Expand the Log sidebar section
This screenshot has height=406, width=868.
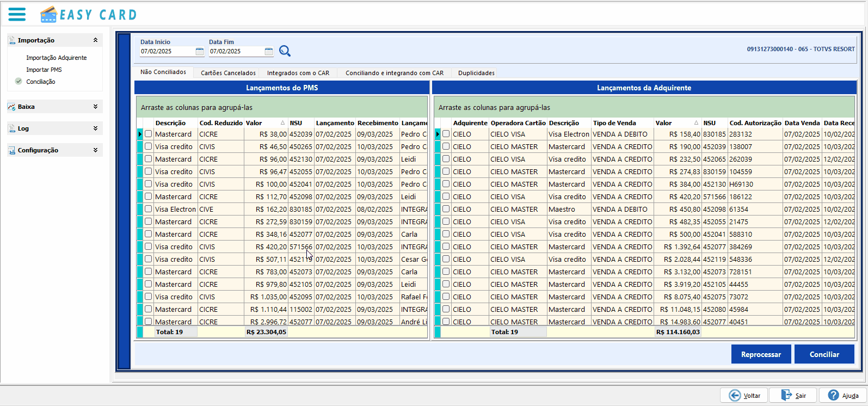[95, 128]
